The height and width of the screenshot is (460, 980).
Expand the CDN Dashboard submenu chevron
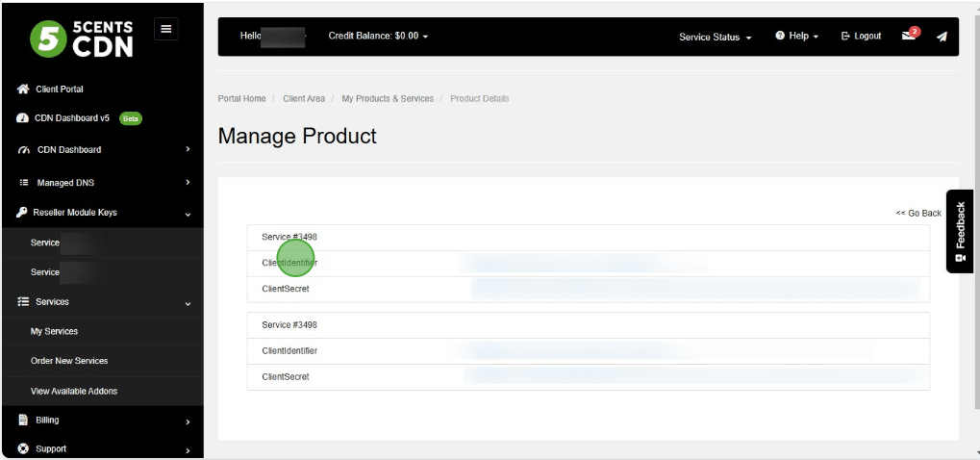pos(188,149)
